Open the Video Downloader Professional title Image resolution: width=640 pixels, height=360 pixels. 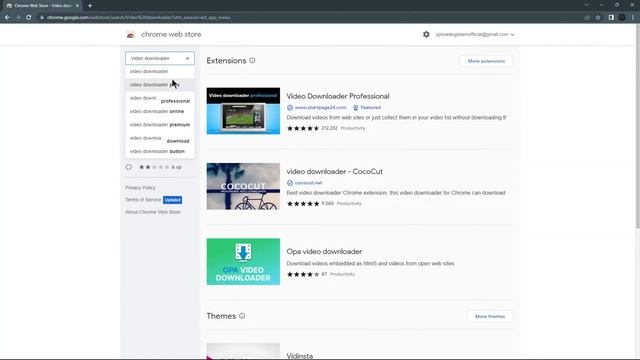(x=338, y=96)
